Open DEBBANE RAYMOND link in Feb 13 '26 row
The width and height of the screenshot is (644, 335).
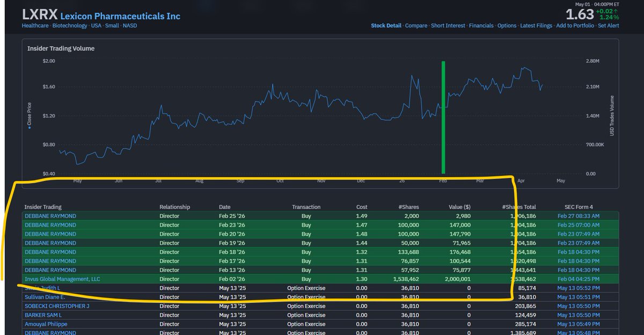pyautogui.click(x=50, y=270)
